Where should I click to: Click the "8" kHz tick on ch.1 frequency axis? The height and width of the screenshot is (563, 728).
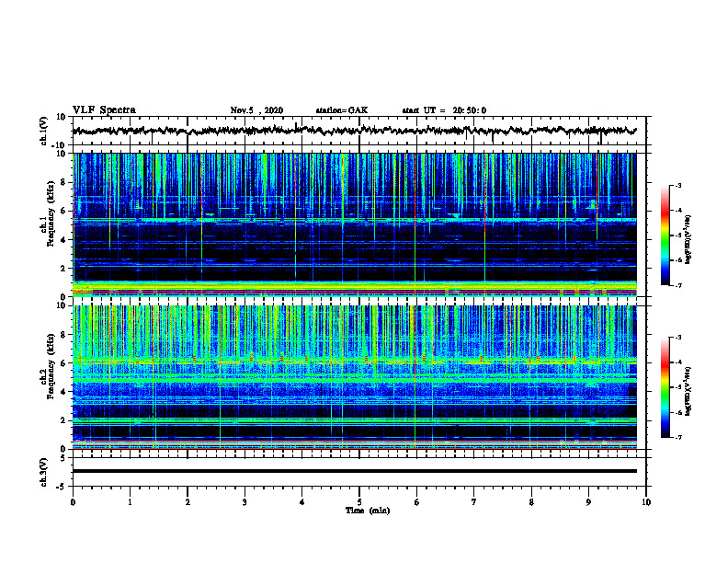(x=64, y=182)
